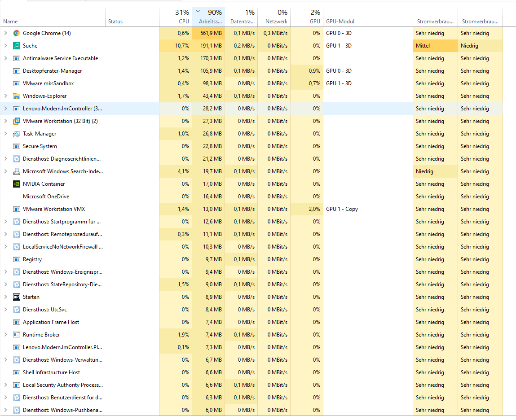The image size is (516, 420).
Task: Click the Local Security Authority Process icon
Action: 17,385
